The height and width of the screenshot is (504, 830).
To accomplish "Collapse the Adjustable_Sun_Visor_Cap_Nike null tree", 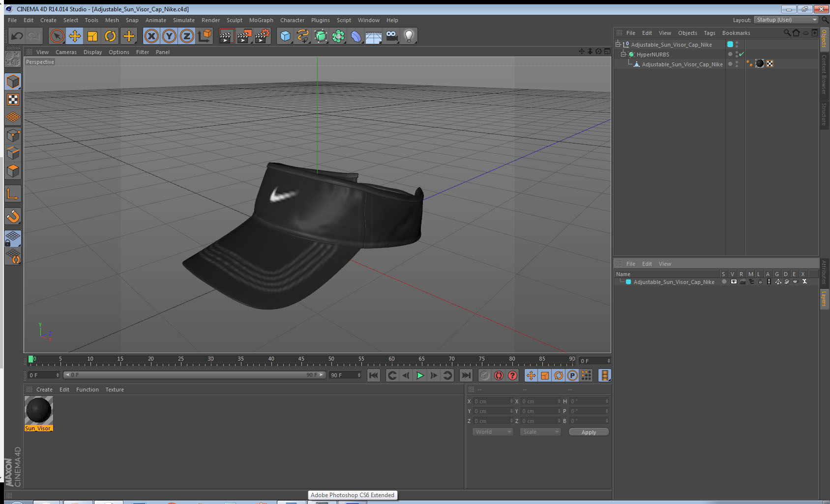I will tap(618, 44).
